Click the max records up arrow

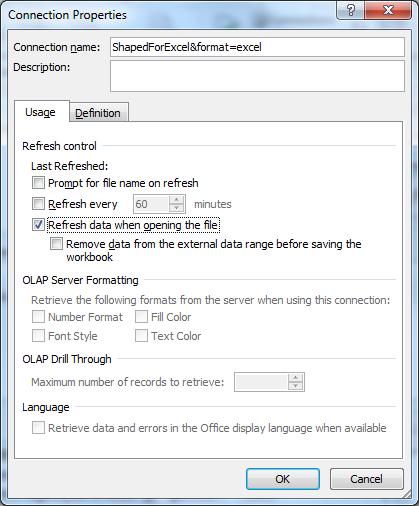[x=295, y=378]
